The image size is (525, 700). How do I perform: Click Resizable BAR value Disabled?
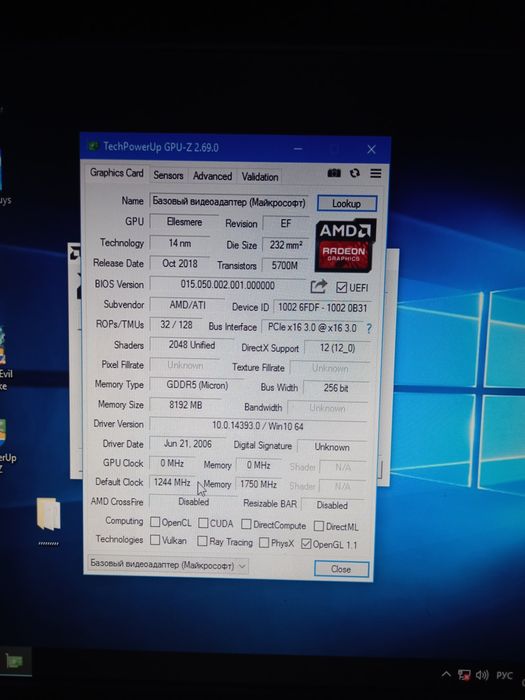[x=332, y=505]
